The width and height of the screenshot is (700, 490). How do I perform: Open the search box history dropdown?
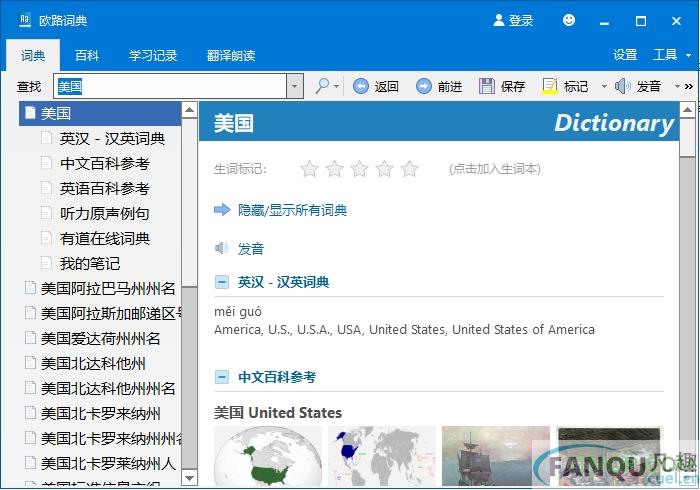[x=295, y=86]
